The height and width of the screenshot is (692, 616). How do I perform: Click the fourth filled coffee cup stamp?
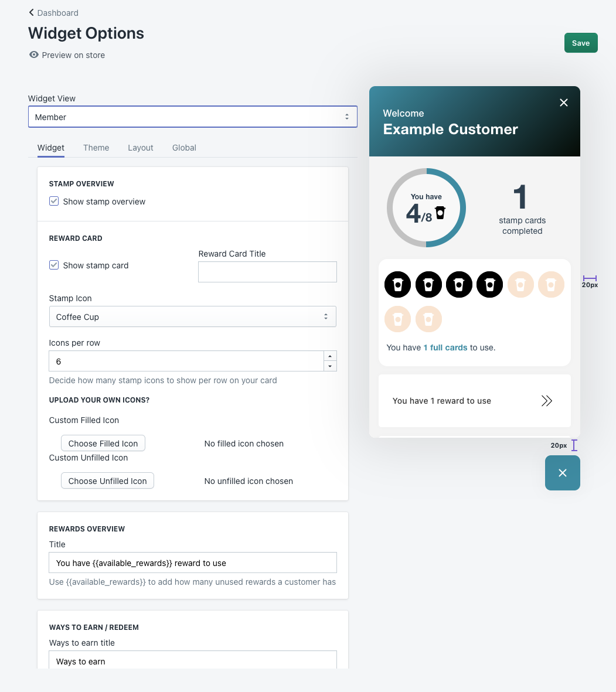tap(489, 285)
